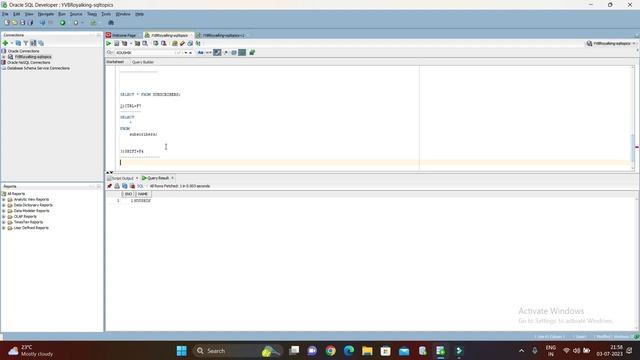The width and height of the screenshot is (640, 360).
Task: Click the Clear eraser icon in worksheet toolbar
Action: coord(182,43)
